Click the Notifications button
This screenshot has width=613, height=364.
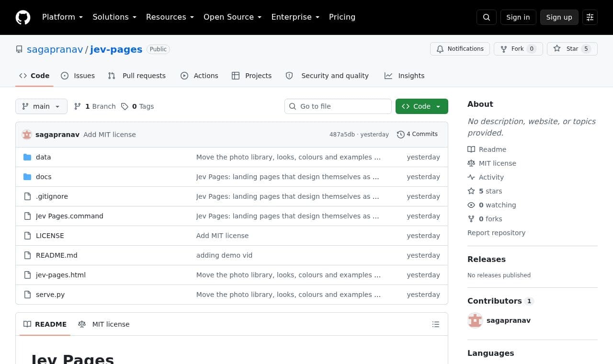point(460,49)
